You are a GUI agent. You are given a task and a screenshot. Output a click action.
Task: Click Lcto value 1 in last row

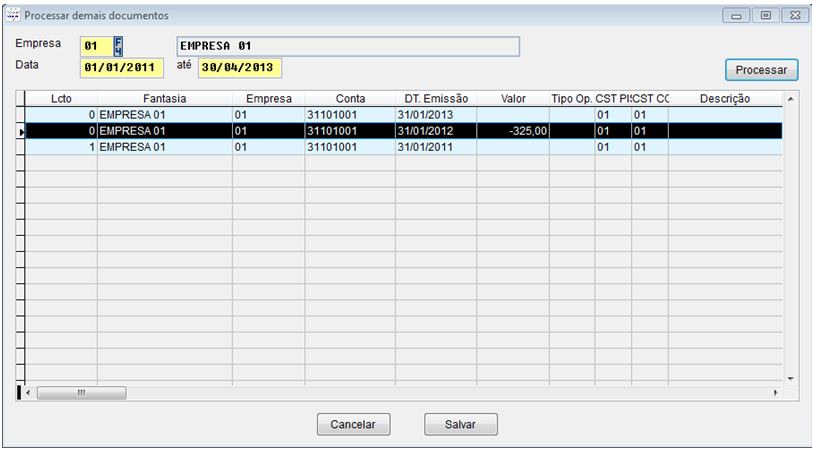pos(61,147)
